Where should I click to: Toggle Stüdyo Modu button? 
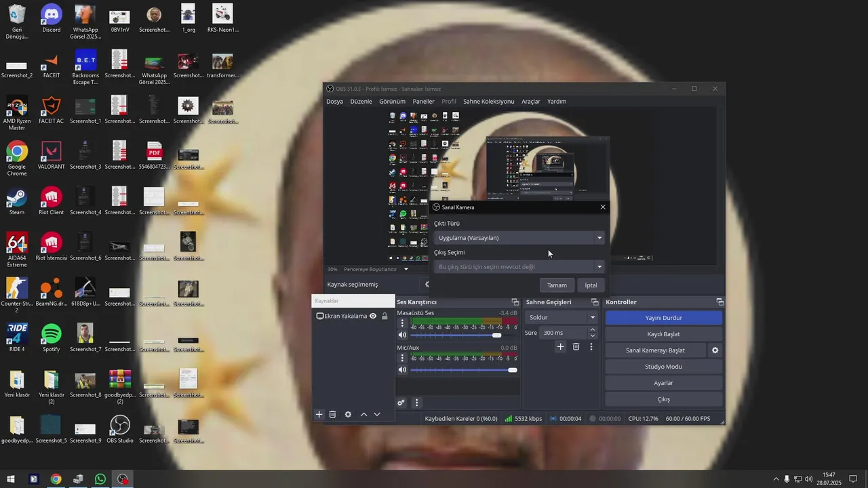click(664, 367)
